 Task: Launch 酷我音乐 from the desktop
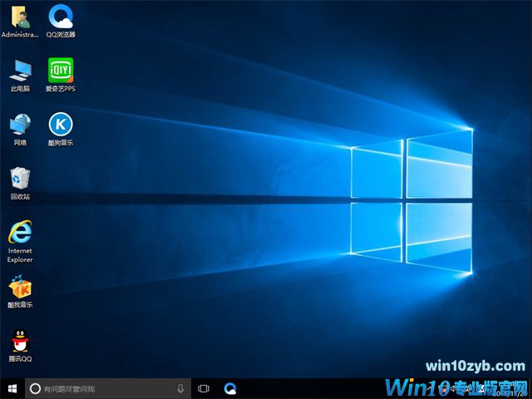(x=20, y=291)
